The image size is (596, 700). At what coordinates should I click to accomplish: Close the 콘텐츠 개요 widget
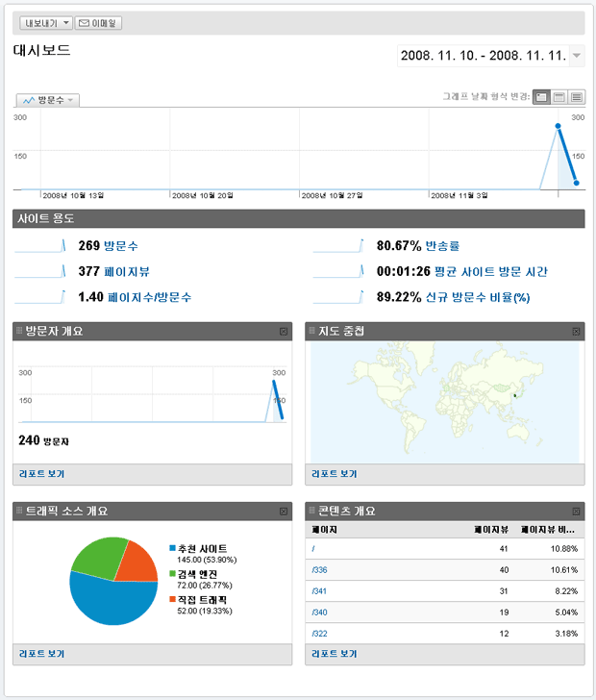[x=576, y=512]
